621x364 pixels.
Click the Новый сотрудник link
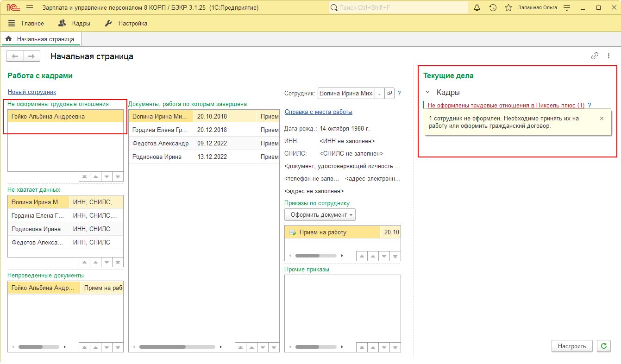click(32, 92)
